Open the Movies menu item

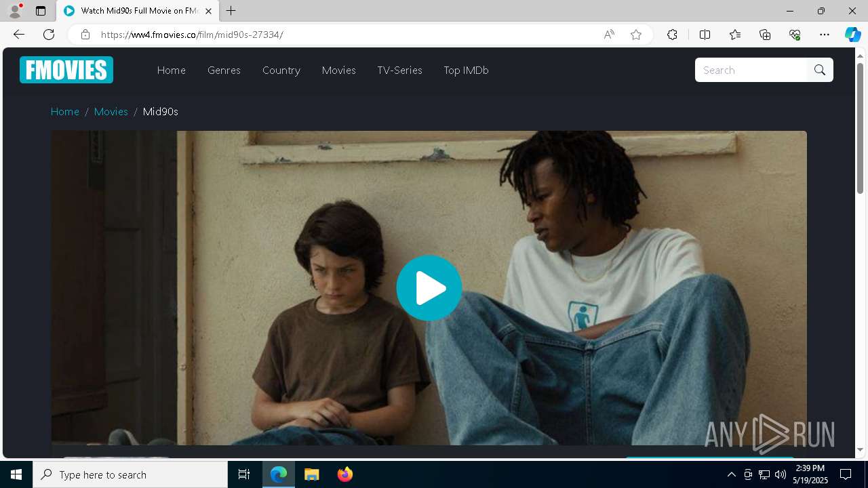pos(339,70)
